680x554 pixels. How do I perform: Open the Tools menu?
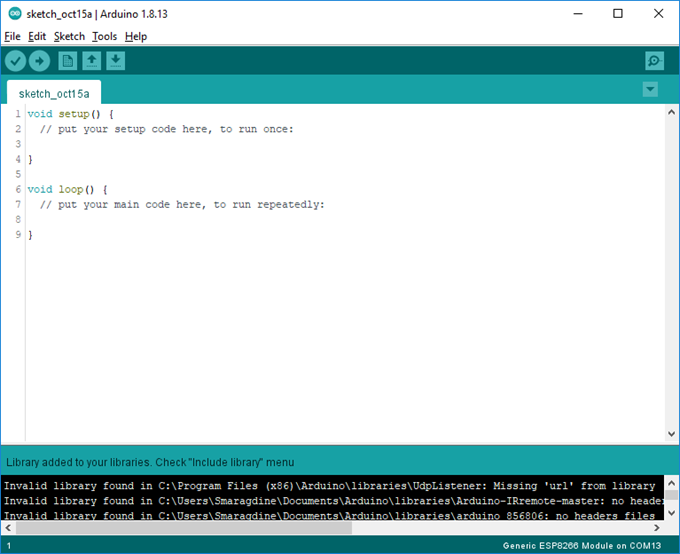point(105,36)
